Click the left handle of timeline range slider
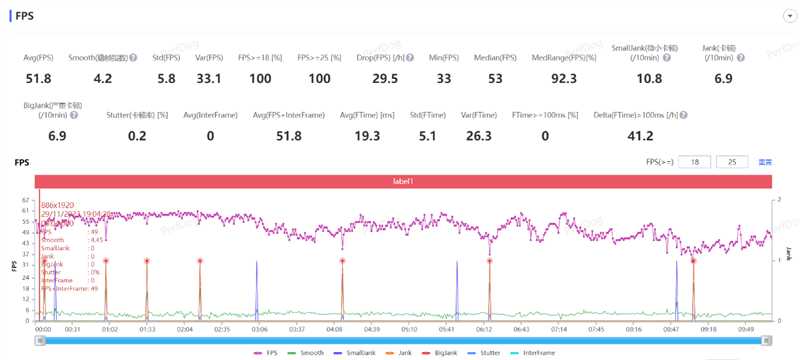 pyautogui.click(x=39, y=341)
